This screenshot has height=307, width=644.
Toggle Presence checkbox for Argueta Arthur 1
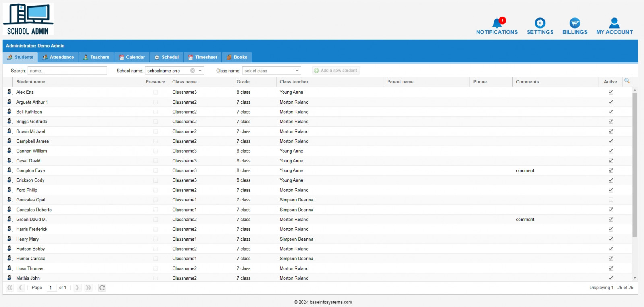155,102
